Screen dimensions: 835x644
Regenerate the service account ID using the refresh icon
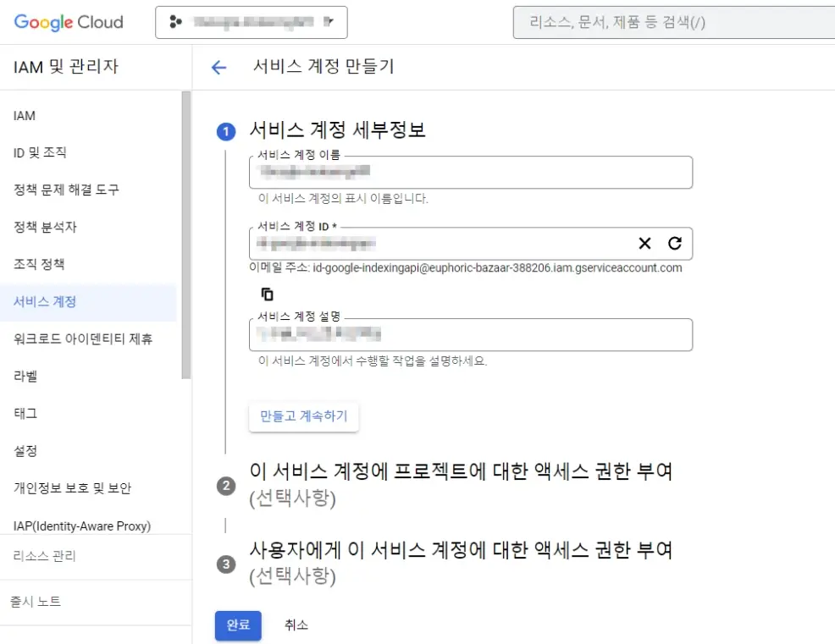(674, 243)
